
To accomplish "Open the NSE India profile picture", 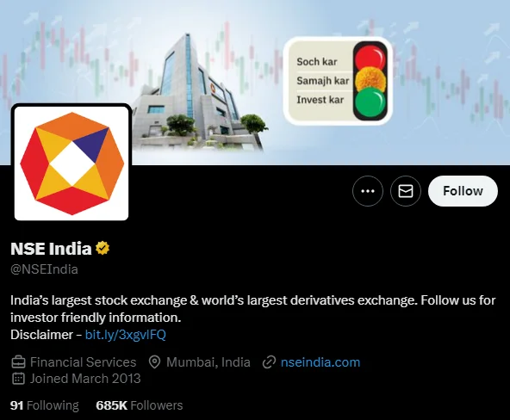I will tap(72, 164).
